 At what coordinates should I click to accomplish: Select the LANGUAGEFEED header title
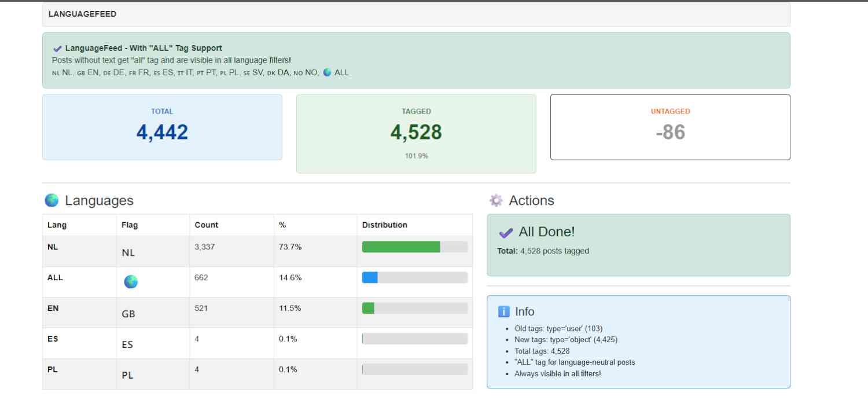(82, 14)
